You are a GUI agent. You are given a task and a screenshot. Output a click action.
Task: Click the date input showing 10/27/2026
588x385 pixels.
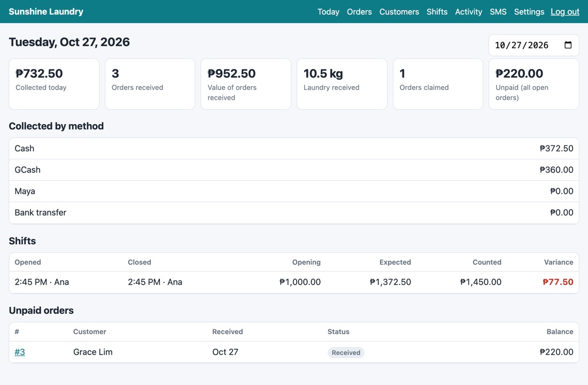point(533,45)
